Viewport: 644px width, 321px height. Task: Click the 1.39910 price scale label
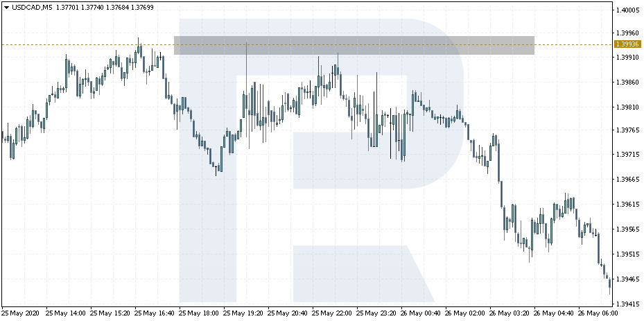coord(628,58)
